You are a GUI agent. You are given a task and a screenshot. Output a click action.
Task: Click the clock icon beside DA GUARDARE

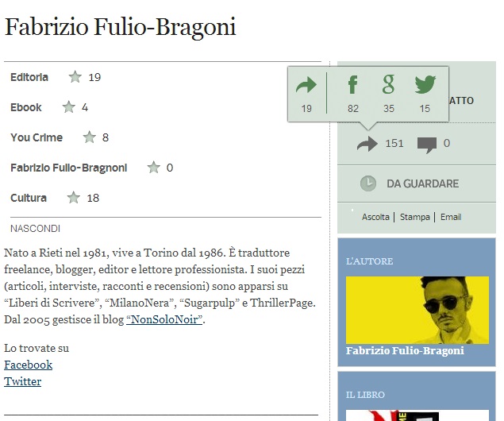368,183
